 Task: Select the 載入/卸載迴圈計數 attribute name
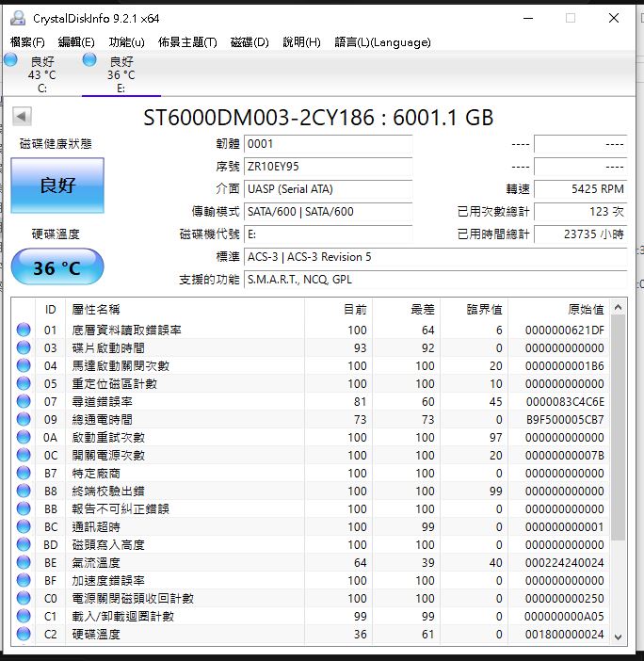[x=122, y=617]
